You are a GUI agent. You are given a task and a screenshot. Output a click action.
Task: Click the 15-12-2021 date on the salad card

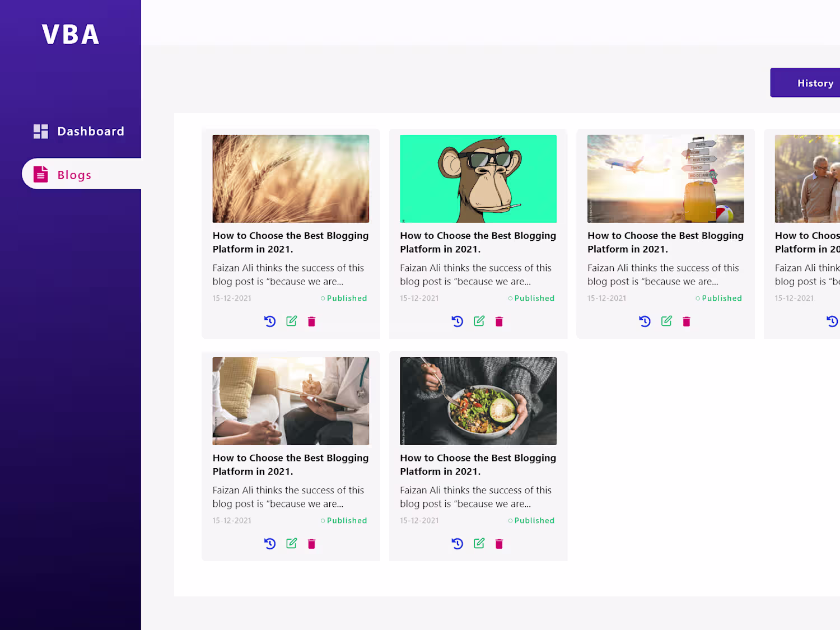click(419, 521)
